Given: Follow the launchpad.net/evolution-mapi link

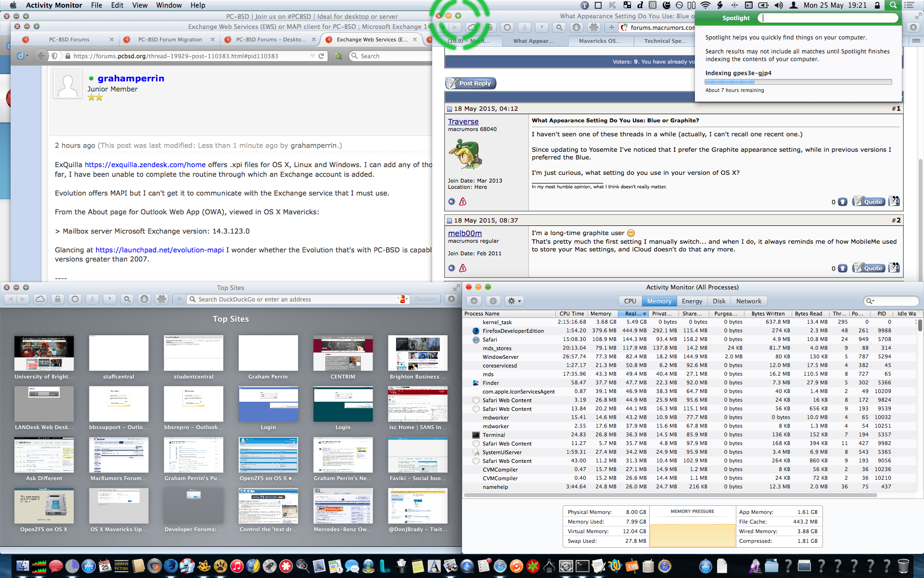Looking at the screenshot, I should coord(159,250).
